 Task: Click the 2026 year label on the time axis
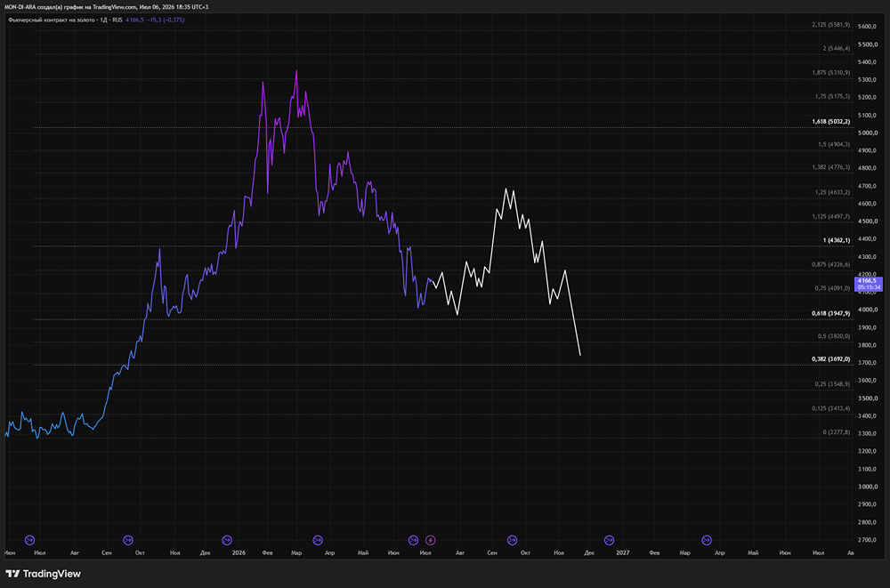[239, 552]
